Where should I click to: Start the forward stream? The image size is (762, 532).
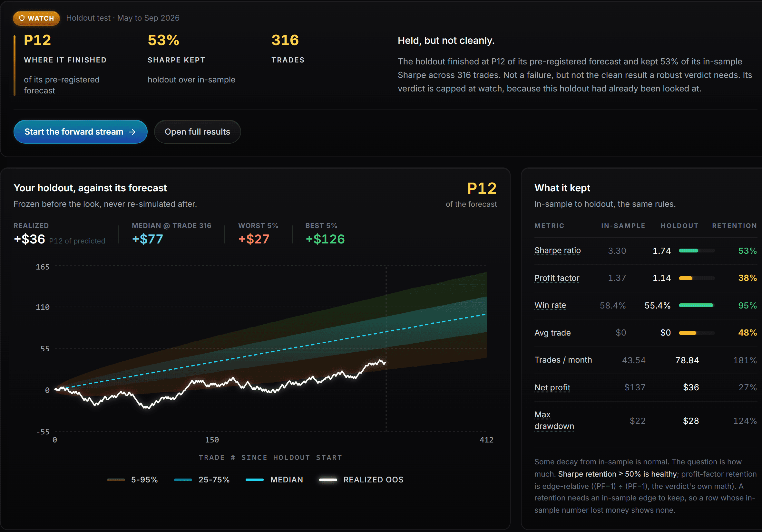click(x=80, y=132)
